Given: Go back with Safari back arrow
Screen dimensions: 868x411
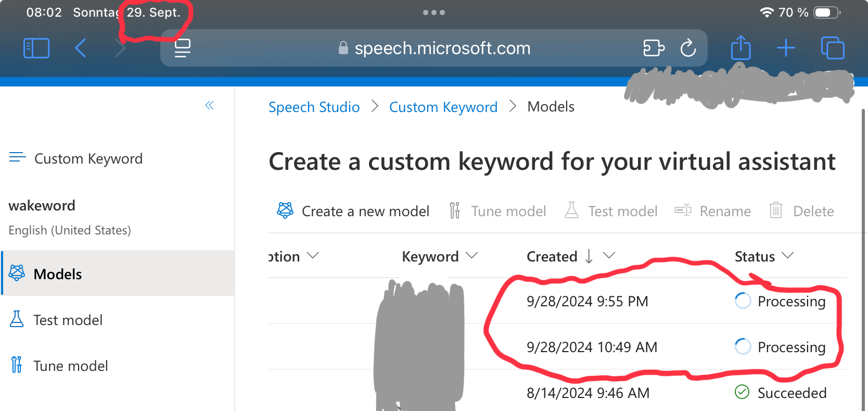Looking at the screenshot, I should [x=80, y=48].
